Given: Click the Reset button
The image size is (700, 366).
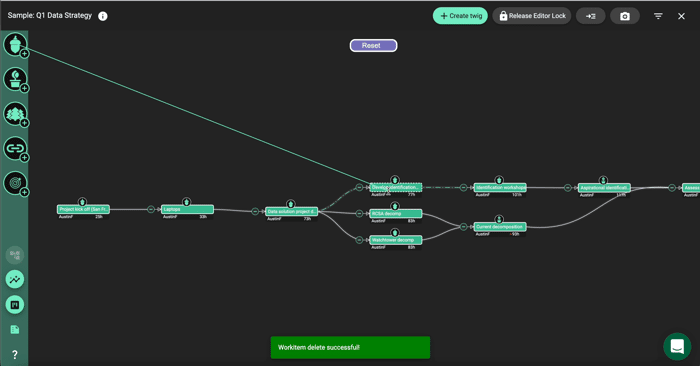Looking at the screenshot, I should (x=373, y=46).
